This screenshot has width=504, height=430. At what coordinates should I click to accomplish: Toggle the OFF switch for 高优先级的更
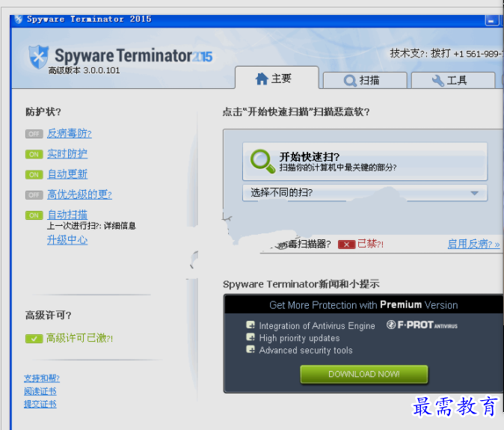(34, 195)
